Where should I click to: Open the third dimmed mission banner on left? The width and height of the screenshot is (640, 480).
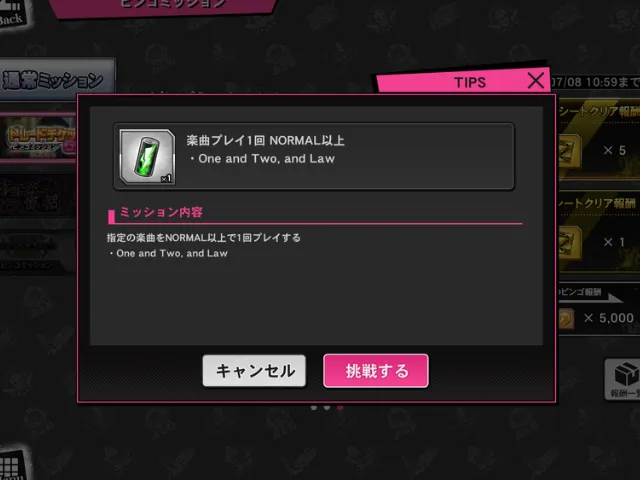[38, 197]
